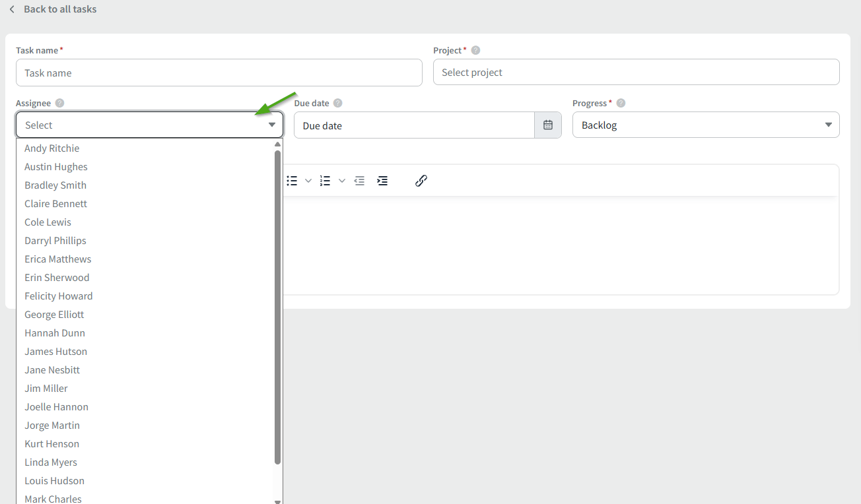Click the increase indent icon
Image resolution: width=861 pixels, height=504 pixels.
(382, 181)
